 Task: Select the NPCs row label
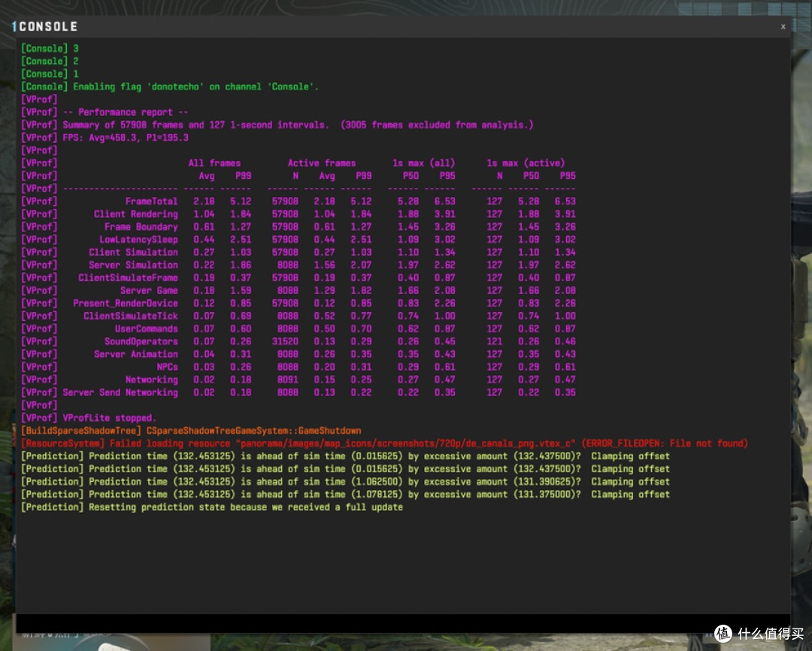[x=167, y=367]
